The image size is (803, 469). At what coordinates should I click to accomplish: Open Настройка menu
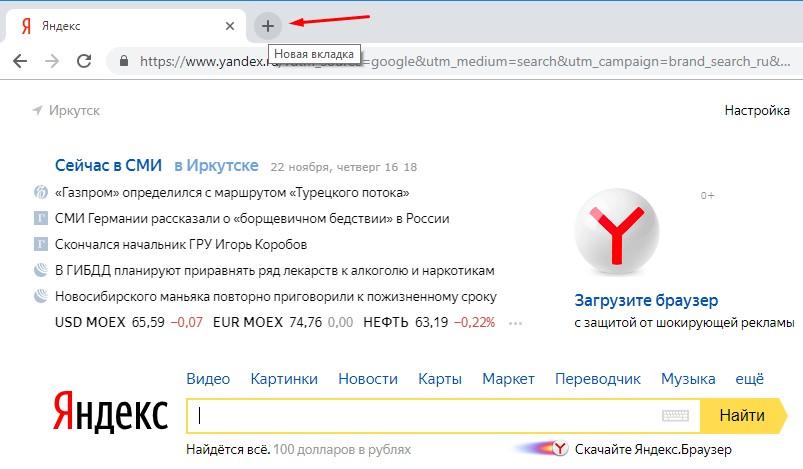tap(757, 111)
